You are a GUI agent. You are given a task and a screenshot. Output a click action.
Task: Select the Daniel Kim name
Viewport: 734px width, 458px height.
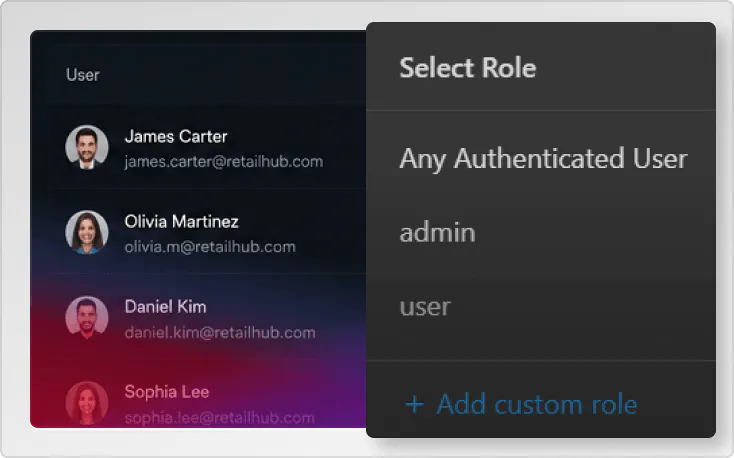165,307
